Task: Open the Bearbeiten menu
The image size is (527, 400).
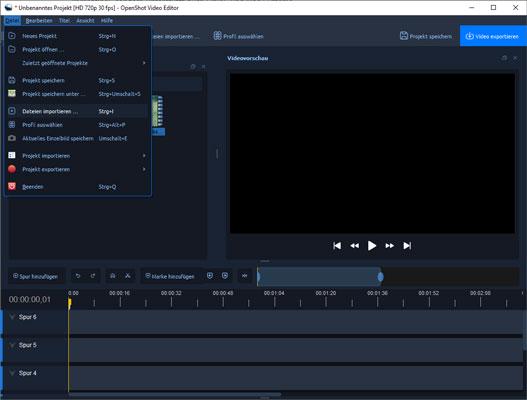Action: (x=39, y=21)
